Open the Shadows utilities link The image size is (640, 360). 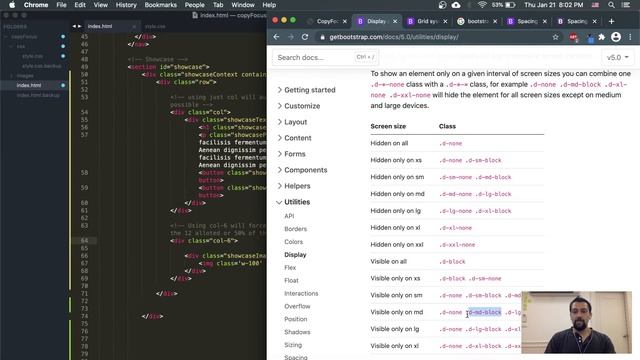(297, 332)
